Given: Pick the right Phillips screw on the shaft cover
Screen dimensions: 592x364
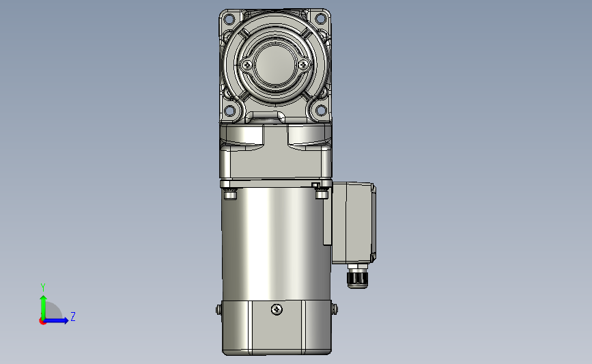Looking at the screenshot, I should [x=304, y=66].
